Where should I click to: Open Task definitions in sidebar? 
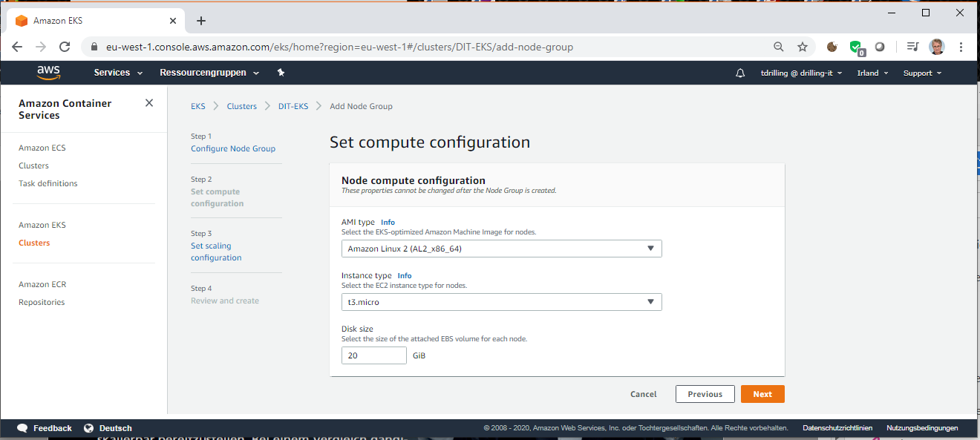pos(48,183)
